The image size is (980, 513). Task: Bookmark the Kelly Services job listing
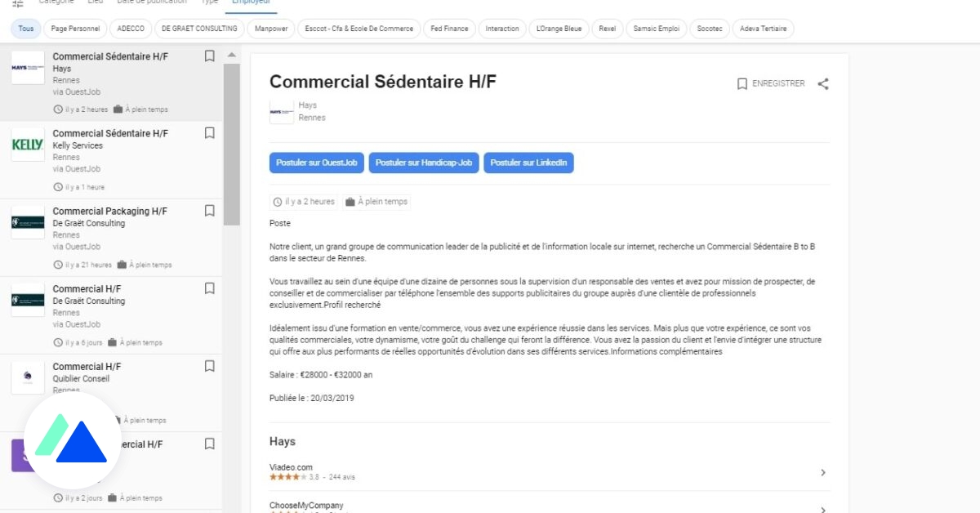[x=209, y=133]
